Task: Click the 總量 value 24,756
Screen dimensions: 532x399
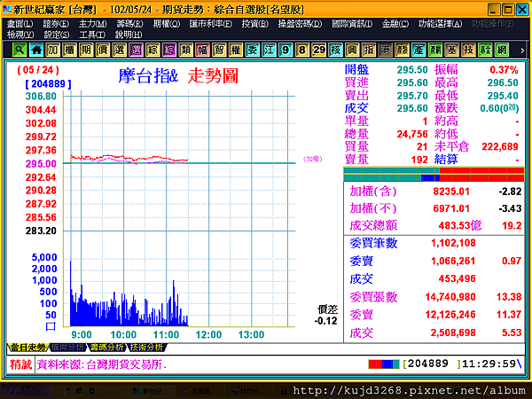Action: pos(412,134)
